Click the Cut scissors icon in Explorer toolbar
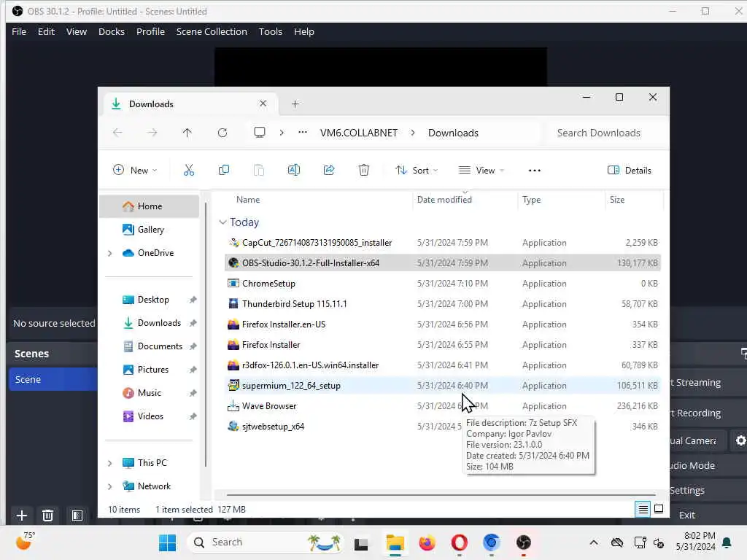 189,170
